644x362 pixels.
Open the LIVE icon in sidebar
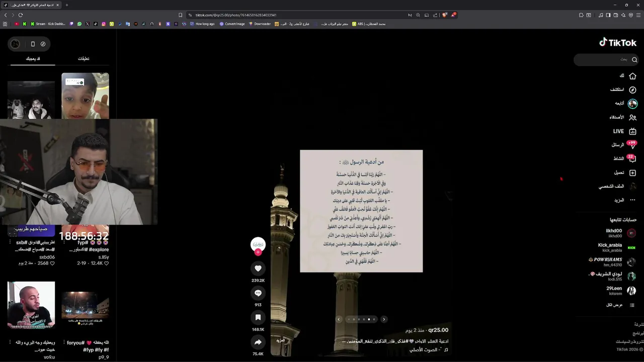[632, 131]
